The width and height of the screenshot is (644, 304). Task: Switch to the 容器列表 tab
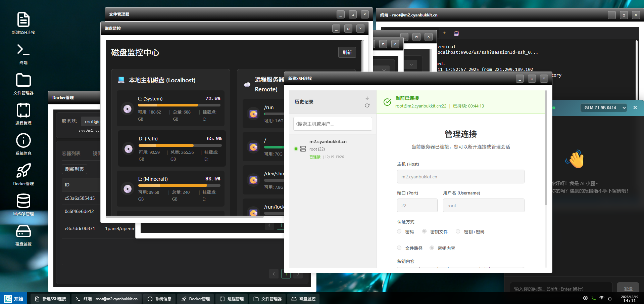tap(71, 154)
